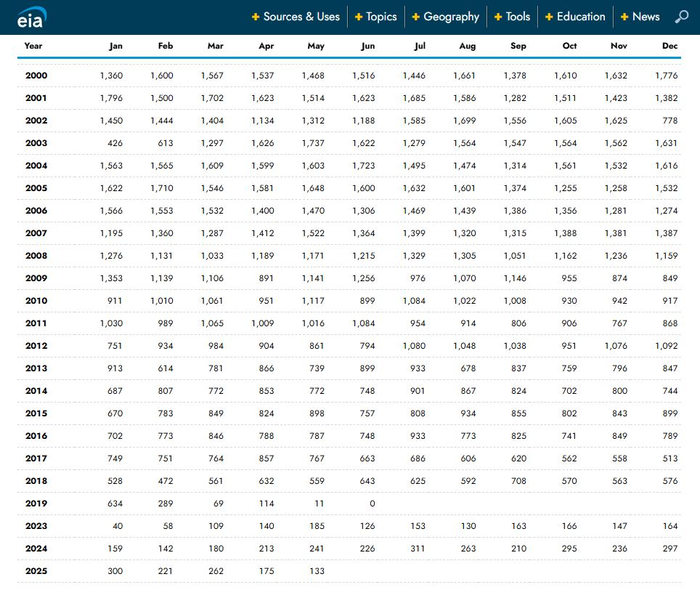The height and width of the screenshot is (598, 700).
Task: Click the 0 value in 2019 Jun
Action: 373,504
